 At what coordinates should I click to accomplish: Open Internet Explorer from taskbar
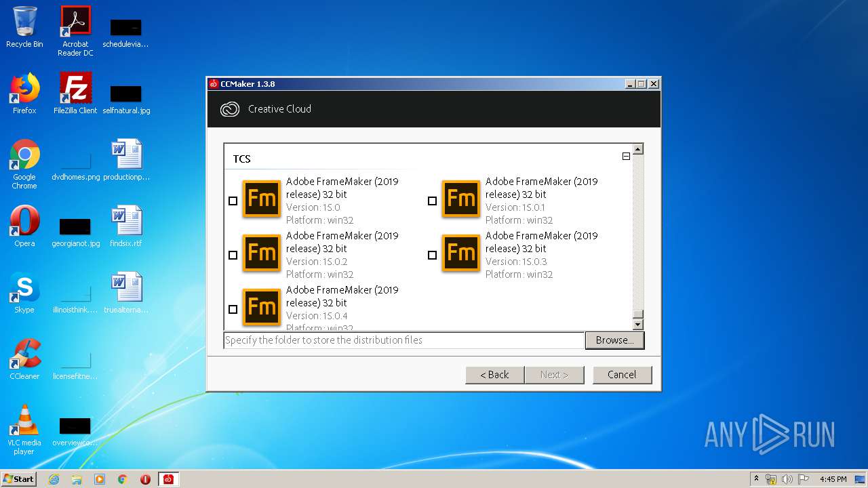pos(54,479)
